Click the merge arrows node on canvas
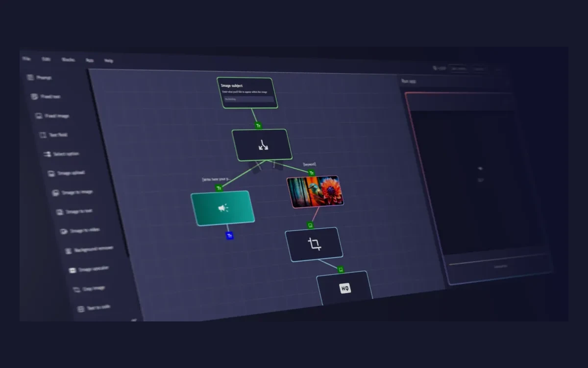588x368 pixels. point(262,145)
